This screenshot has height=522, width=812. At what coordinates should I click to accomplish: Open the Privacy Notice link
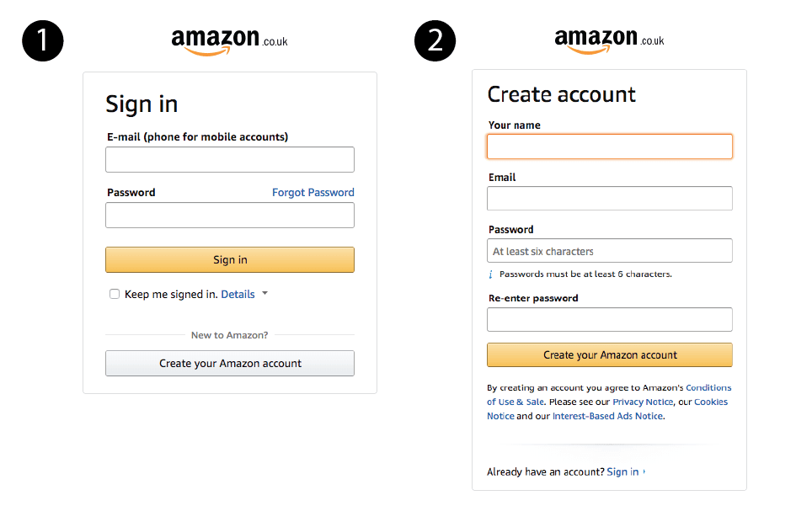(643, 402)
